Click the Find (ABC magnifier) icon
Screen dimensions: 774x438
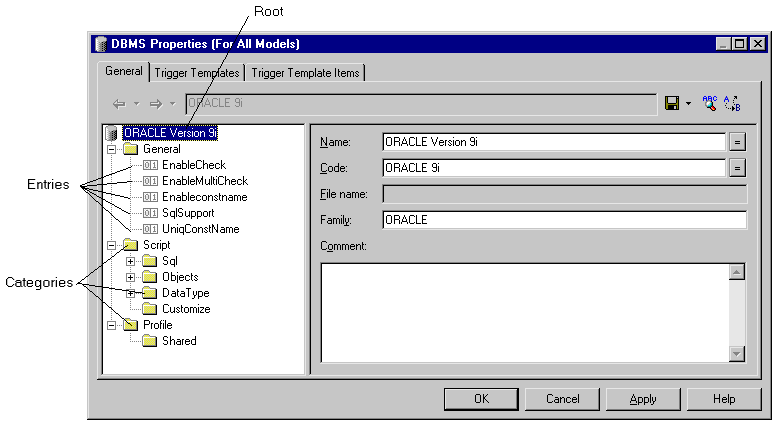710,103
